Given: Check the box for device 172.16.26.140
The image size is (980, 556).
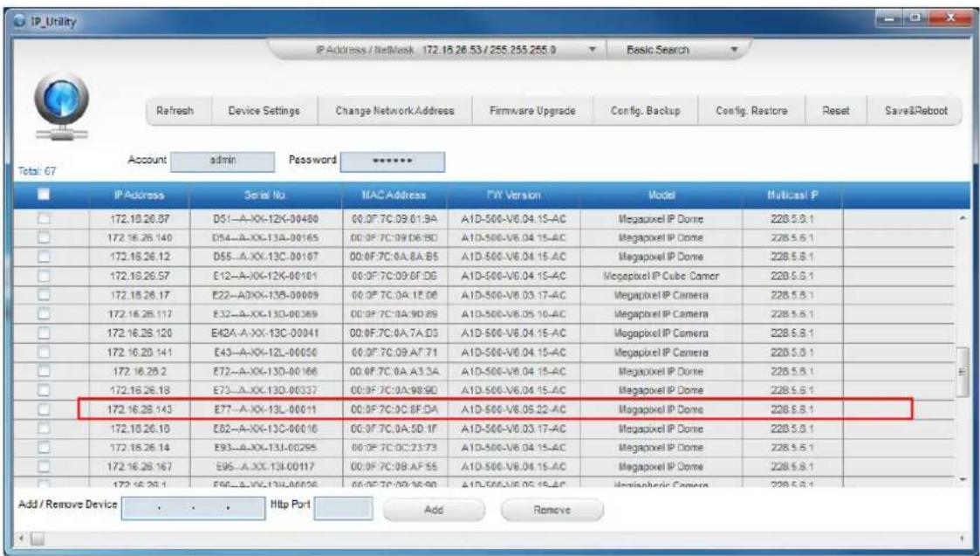Looking at the screenshot, I should (43, 237).
